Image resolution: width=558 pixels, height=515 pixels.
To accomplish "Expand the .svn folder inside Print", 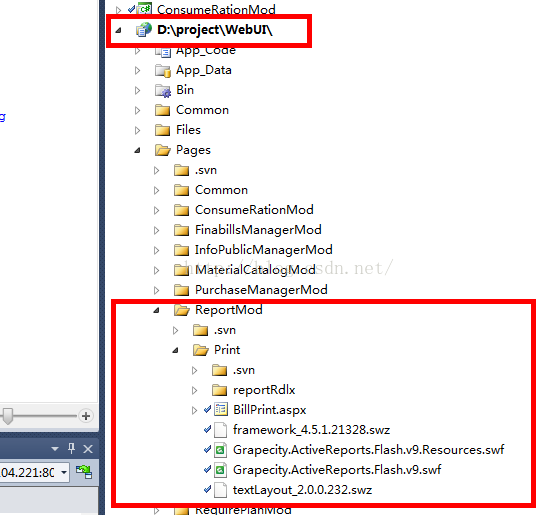I will click(x=194, y=371).
